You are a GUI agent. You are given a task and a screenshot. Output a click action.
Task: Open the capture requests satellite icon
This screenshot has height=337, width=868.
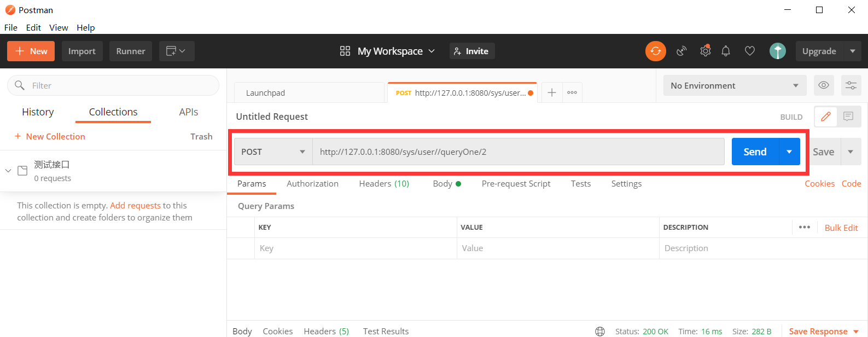coord(681,51)
